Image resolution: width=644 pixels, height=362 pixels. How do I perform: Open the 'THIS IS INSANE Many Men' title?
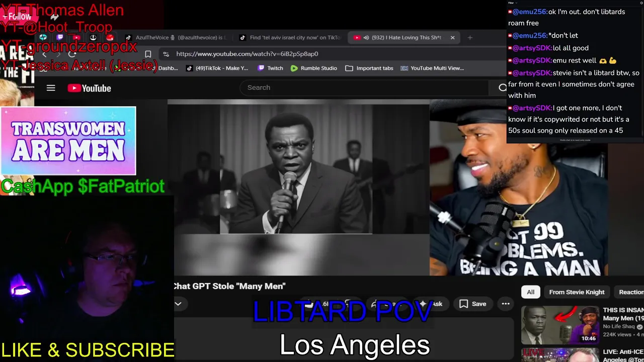click(x=623, y=314)
